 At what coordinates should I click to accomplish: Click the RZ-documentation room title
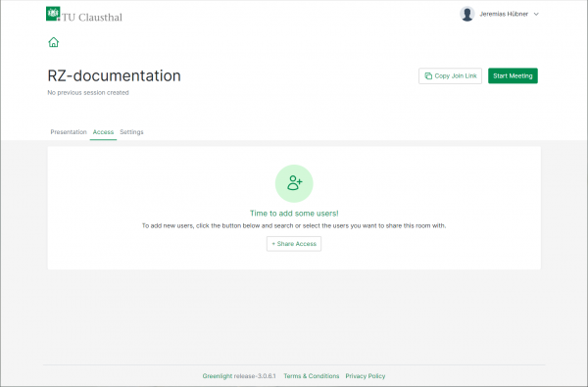[x=114, y=75]
